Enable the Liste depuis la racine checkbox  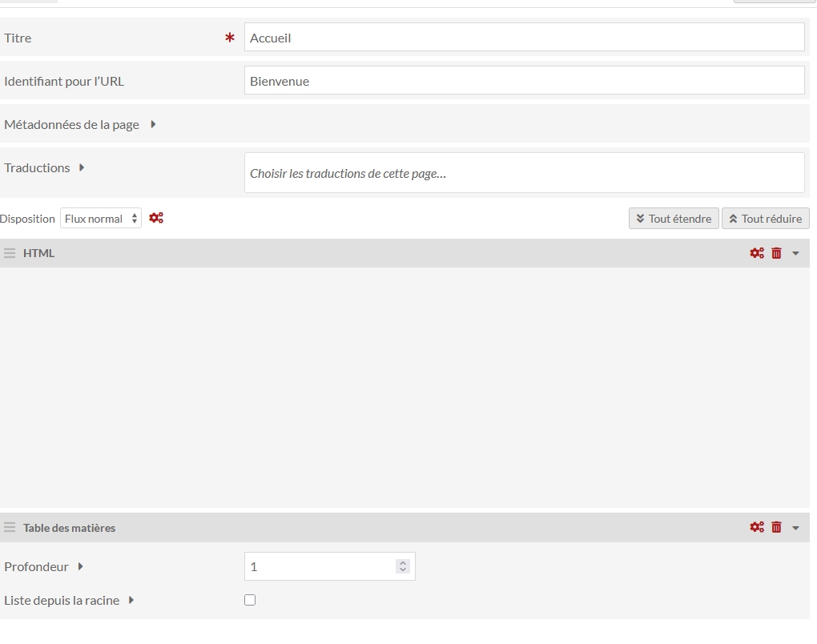[x=250, y=600]
